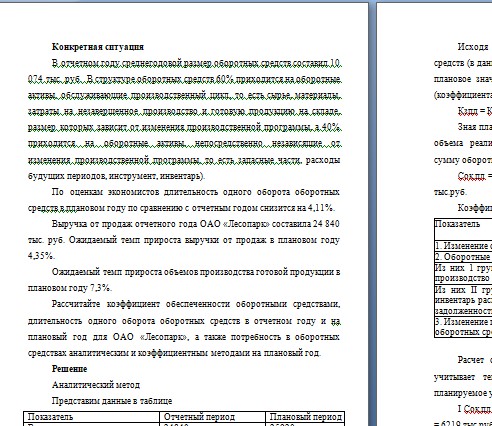Click the line "будущих периодов, инструмент, инвентарь)."
Image resolution: width=492 pixels, height=426 pixels.
point(116,176)
